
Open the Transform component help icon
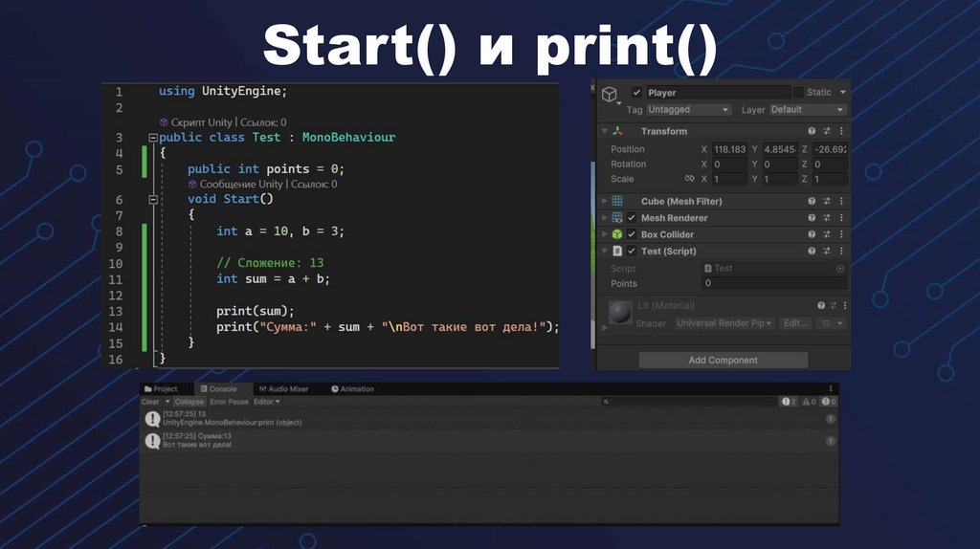[812, 131]
